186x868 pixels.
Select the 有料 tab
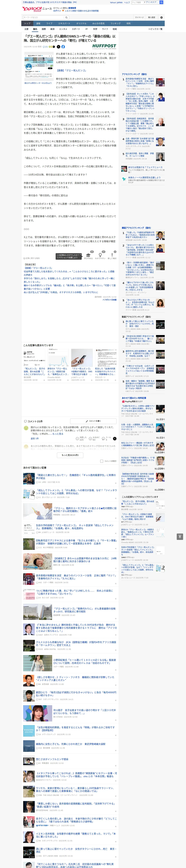[x=128, y=23]
